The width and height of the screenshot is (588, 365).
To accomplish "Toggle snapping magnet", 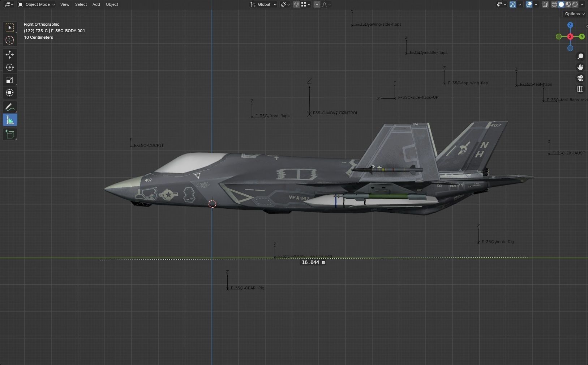I will coord(296,4).
